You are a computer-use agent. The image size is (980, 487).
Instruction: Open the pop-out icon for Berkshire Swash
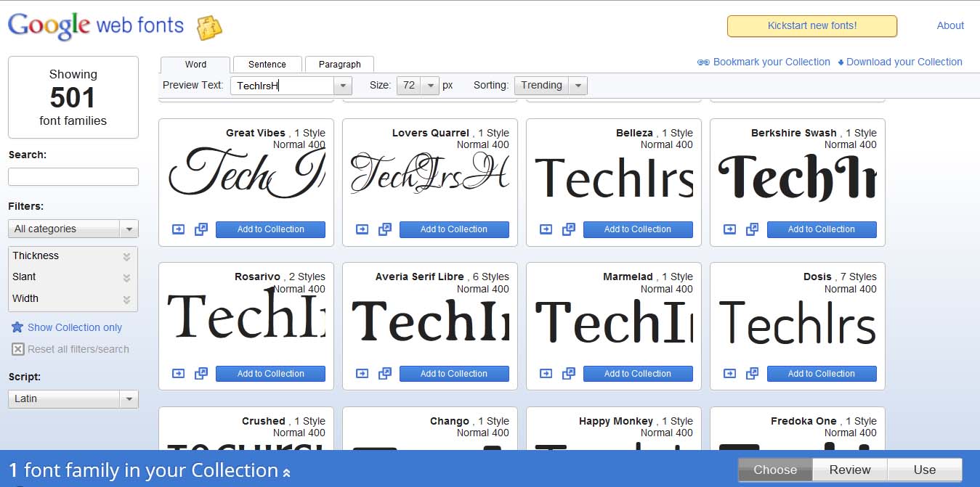753,229
